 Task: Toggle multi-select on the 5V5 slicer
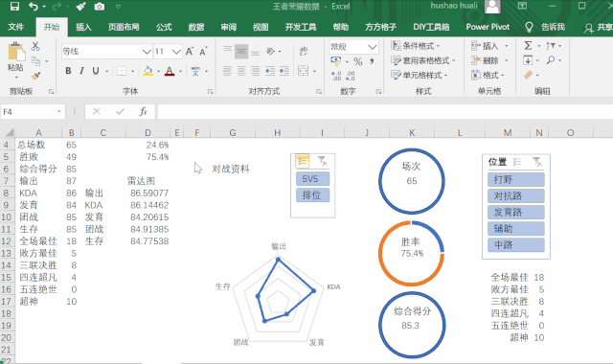pos(303,161)
